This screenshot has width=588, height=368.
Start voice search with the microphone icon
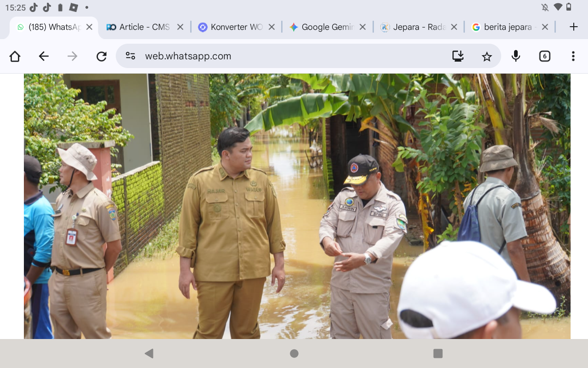(x=515, y=56)
